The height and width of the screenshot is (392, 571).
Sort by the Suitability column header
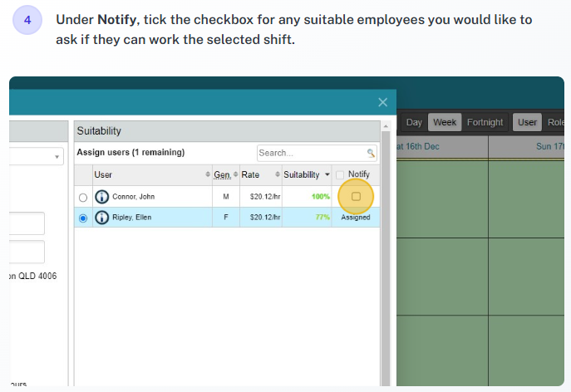click(x=307, y=174)
